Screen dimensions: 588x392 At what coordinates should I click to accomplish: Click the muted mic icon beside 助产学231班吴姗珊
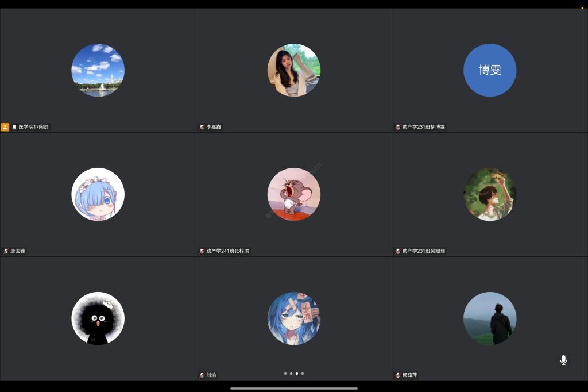[x=398, y=251]
